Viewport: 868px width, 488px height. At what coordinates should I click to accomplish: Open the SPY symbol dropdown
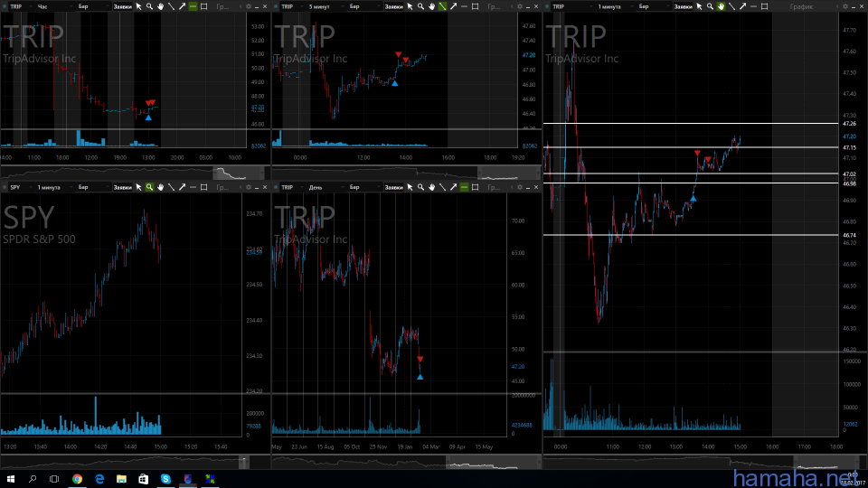pos(20,188)
